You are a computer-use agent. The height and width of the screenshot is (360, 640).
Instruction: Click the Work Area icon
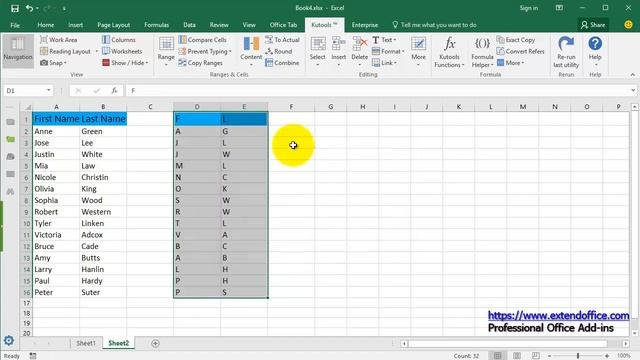click(x=44, y=40)
